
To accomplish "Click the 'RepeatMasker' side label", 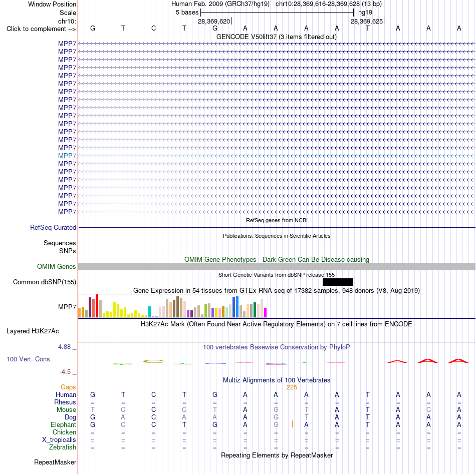I will click(55, 462).
